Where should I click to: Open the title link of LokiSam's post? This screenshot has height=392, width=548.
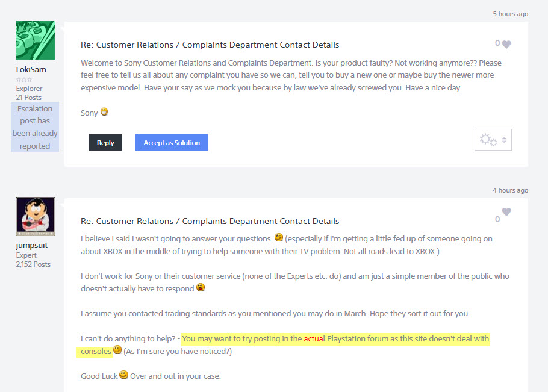click(210, 45)
